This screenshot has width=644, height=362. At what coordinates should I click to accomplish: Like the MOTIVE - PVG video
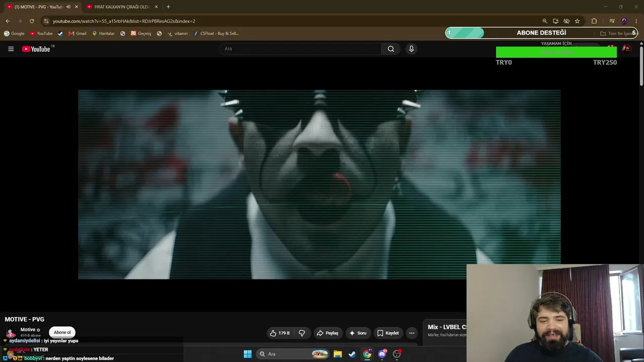(x=280, y=333)
